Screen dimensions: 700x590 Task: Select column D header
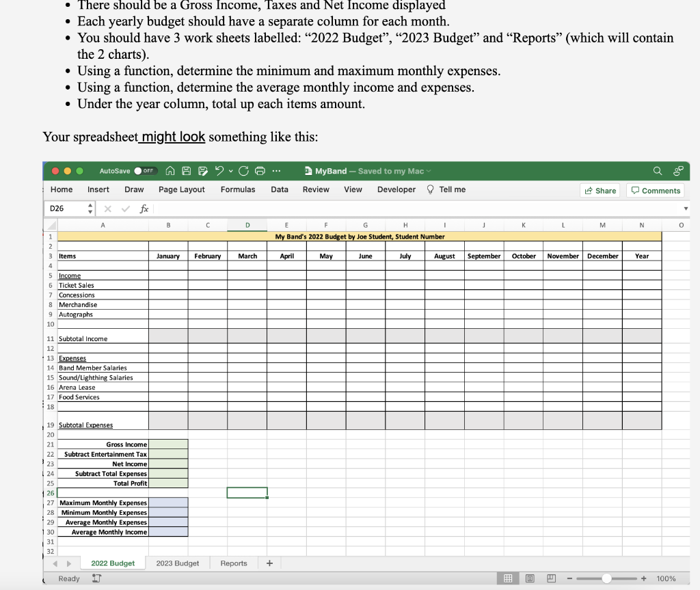[x=247, y=226]
